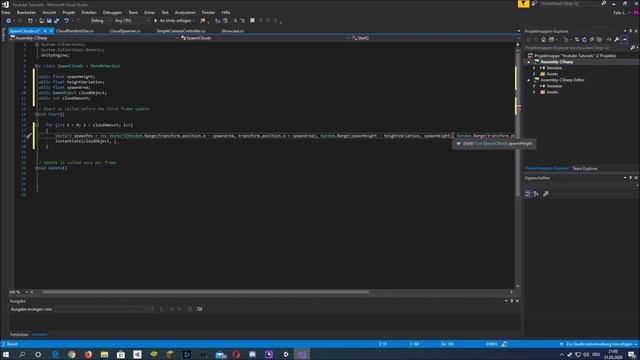The height and width of the screenshot is (360, 640).
Task: Open the Datei menu
Action: click(6, 13)
